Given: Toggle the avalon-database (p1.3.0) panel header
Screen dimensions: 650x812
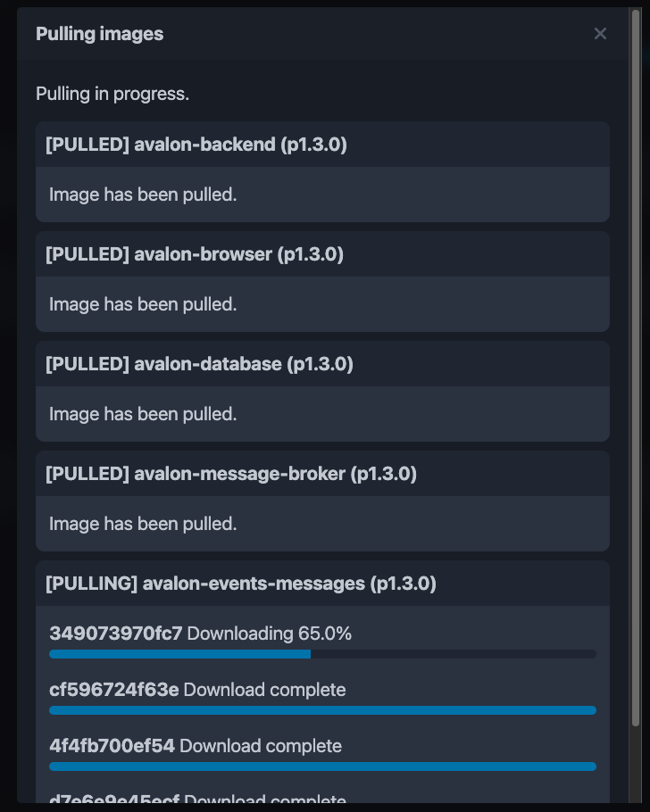Looking at the screenshot, I should coord(199,364).
